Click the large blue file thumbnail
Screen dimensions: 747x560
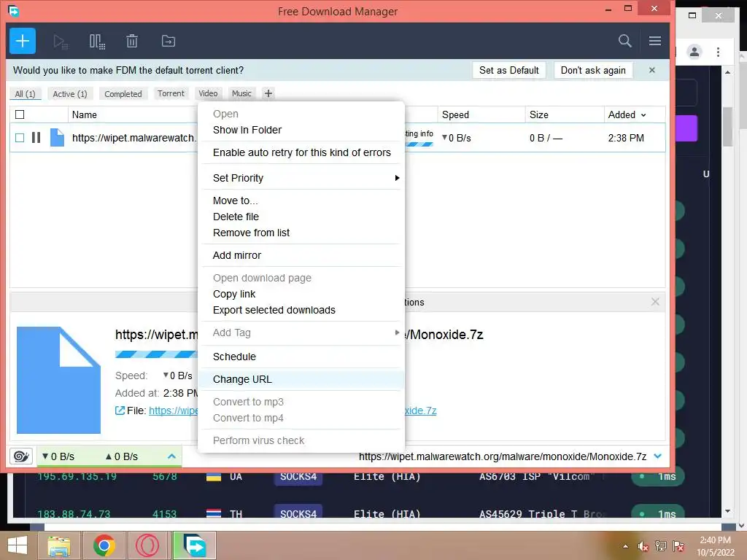[x=58, y=380]
